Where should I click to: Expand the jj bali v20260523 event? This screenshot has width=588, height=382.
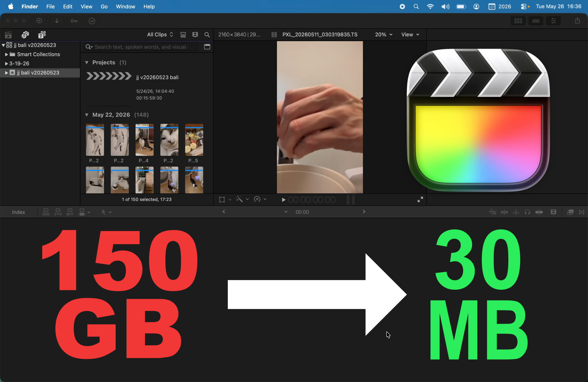tap(6, 72)
